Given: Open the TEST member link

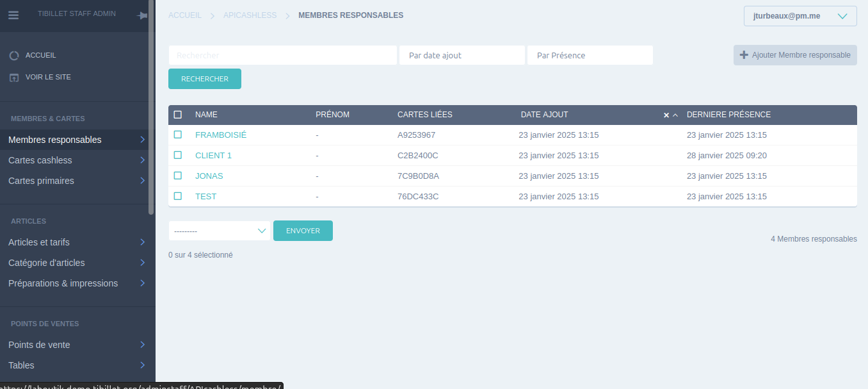Looking at the screenshot, I should [206, 197].
